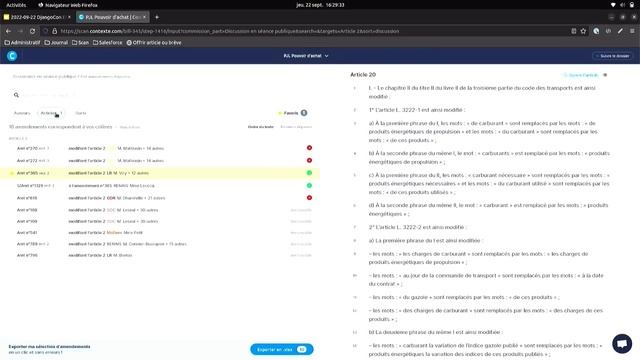Open the Scan bookmarks folder
The height and width of the screenshot is (360, 640).
tap(80, 42)
